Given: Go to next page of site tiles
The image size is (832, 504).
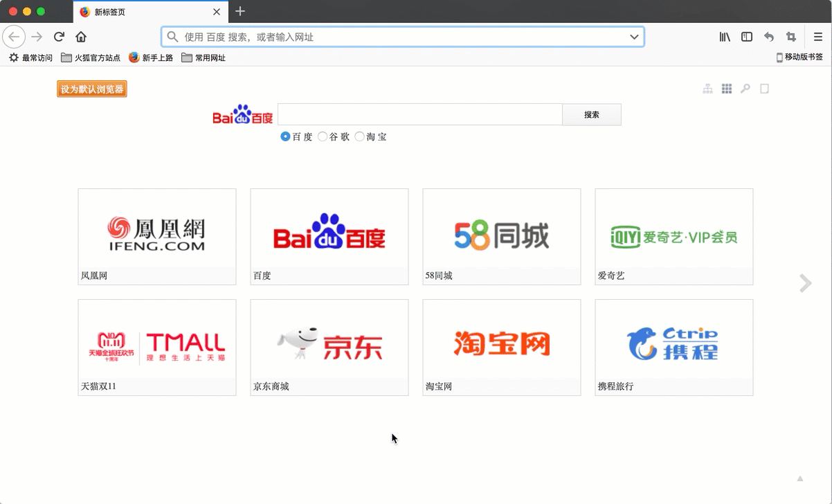Looking at the screenshot, I should point(805,283).
